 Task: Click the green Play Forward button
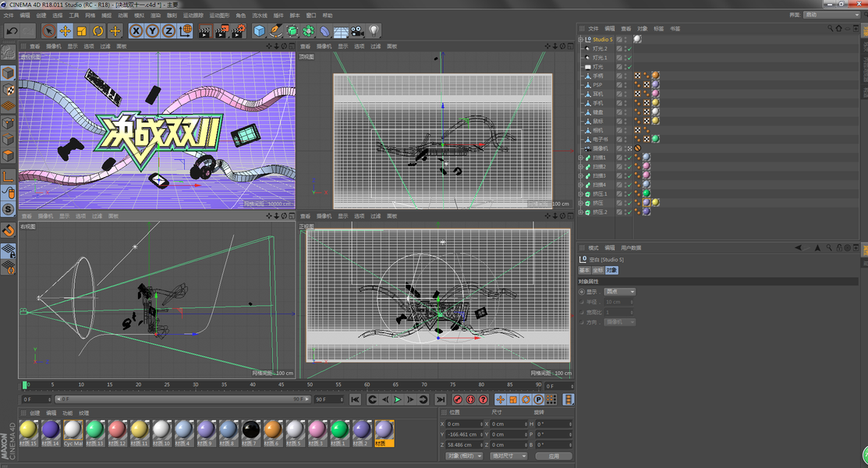click(x=398, y=399)
